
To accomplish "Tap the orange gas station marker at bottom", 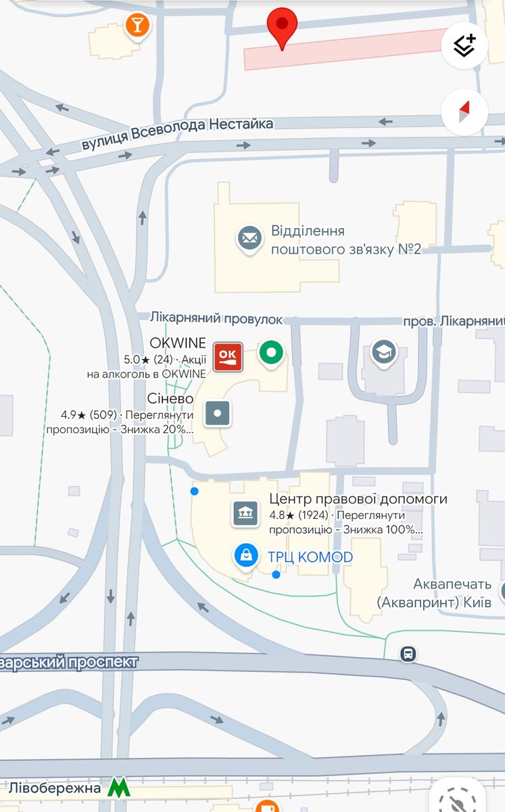I will tap(268, 807).
